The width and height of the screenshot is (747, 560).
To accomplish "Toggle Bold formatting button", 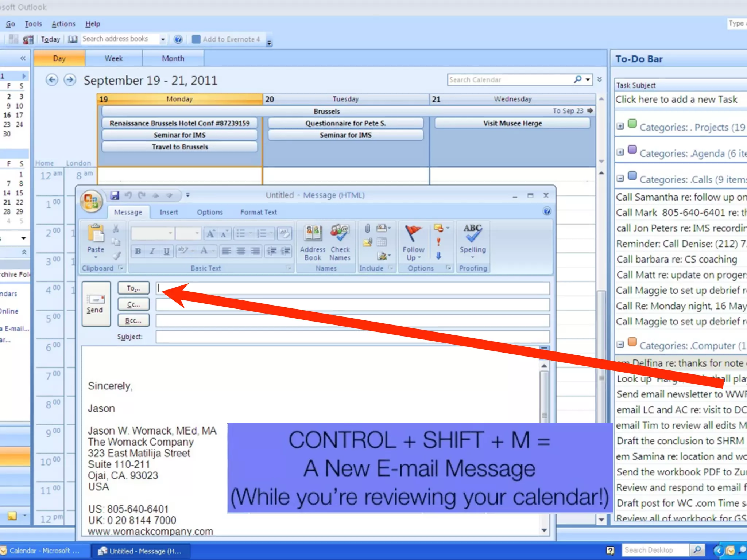I will (x=138, y=251).
